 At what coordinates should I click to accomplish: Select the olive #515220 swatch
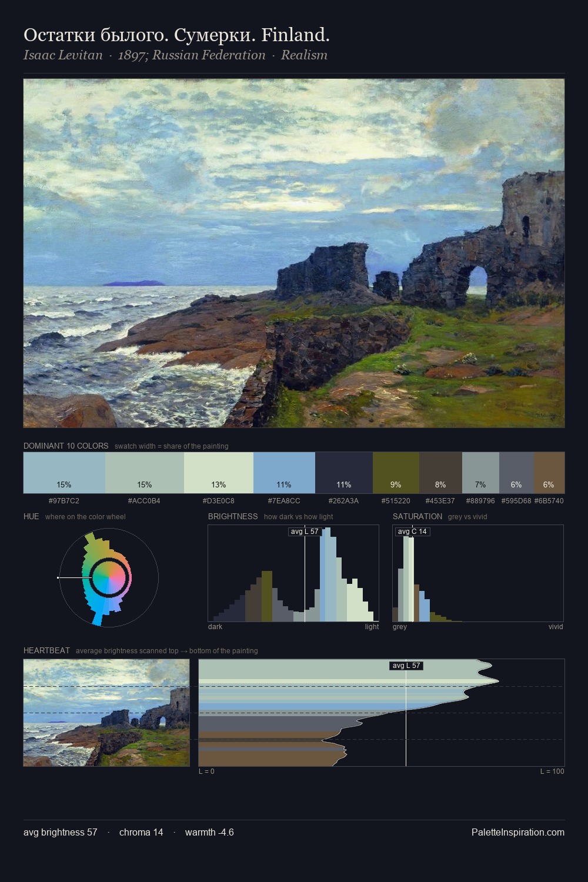pyautogui.click(x=396, y=472)
